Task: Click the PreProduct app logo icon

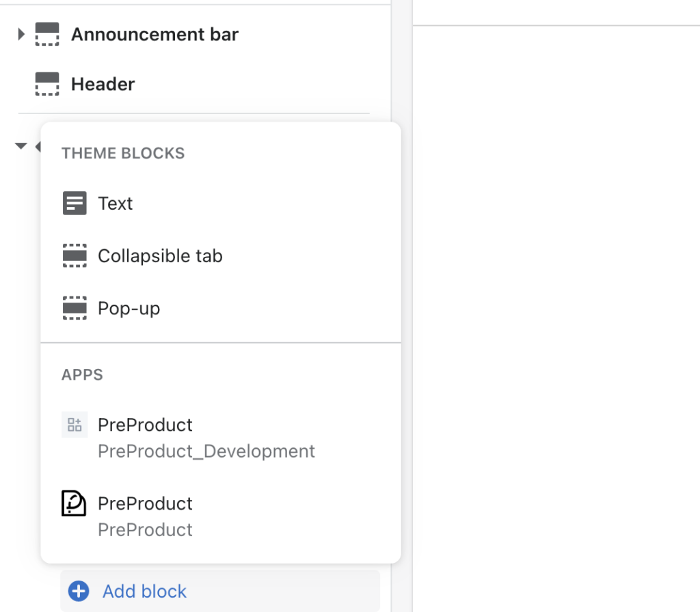Action: click(x=74, y=503)
